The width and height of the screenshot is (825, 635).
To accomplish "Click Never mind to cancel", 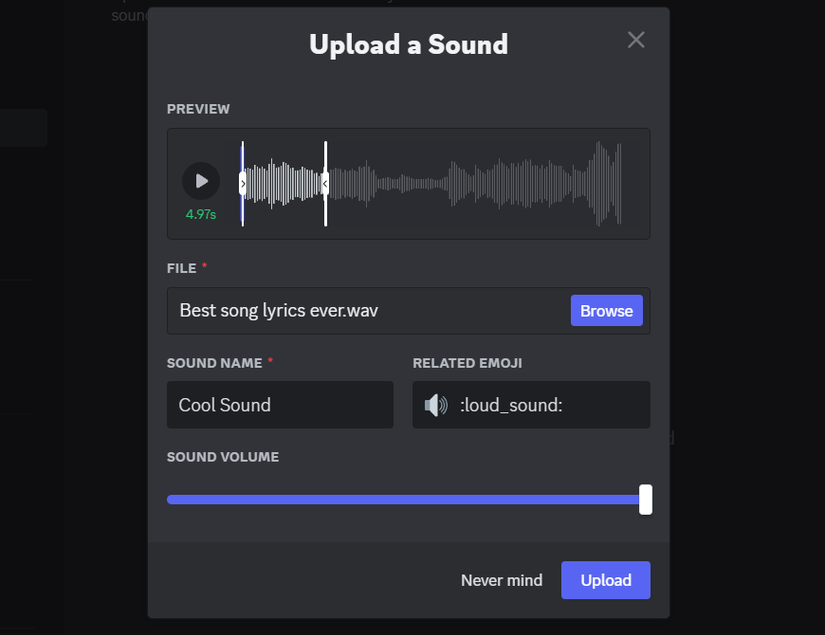I will point(501,580).
